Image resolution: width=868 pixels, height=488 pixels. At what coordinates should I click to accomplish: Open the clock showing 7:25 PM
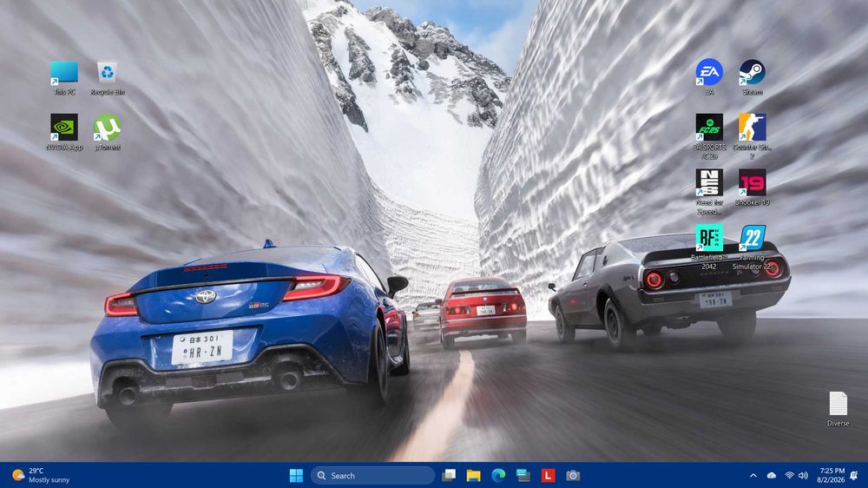coord(831,475)
